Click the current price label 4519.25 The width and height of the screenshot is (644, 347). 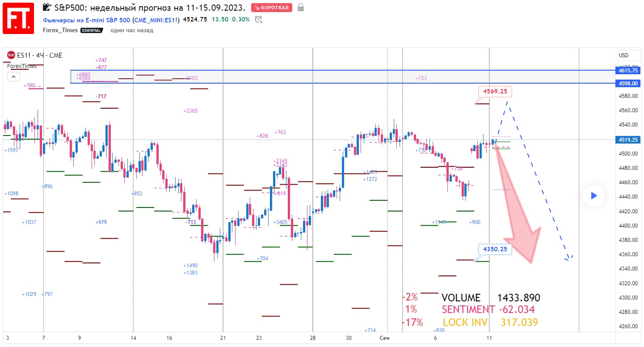(628, 140)
